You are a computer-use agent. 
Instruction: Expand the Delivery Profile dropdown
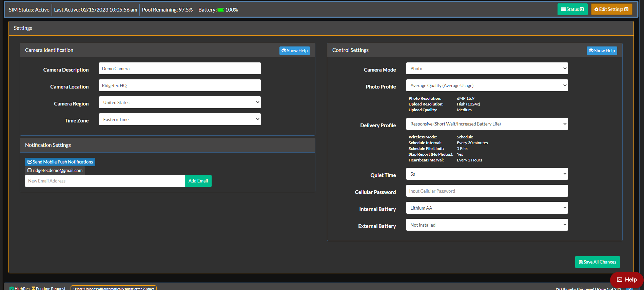pos(487,124)
